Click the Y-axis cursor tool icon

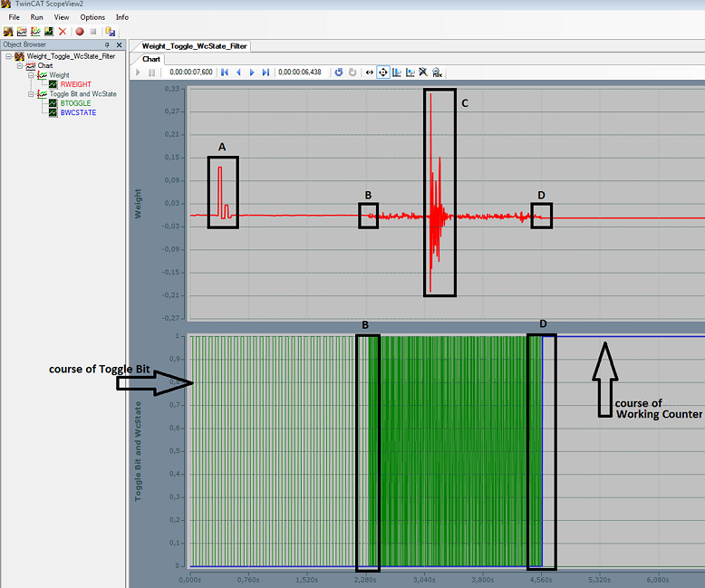point(410,72)
